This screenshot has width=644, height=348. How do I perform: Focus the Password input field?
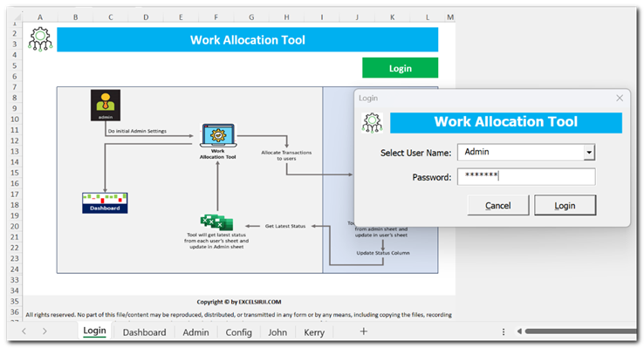(x=526, y=176)
